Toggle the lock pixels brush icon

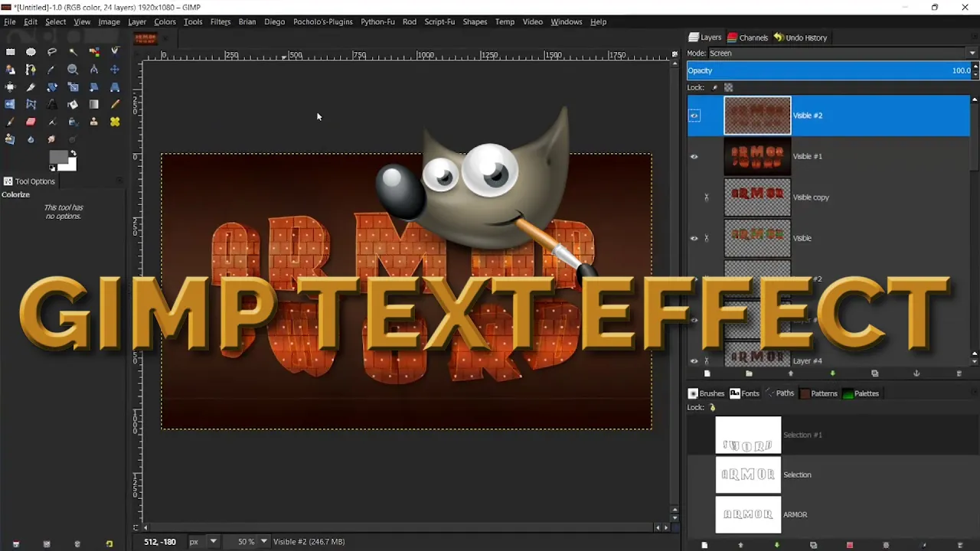[715, 87]
